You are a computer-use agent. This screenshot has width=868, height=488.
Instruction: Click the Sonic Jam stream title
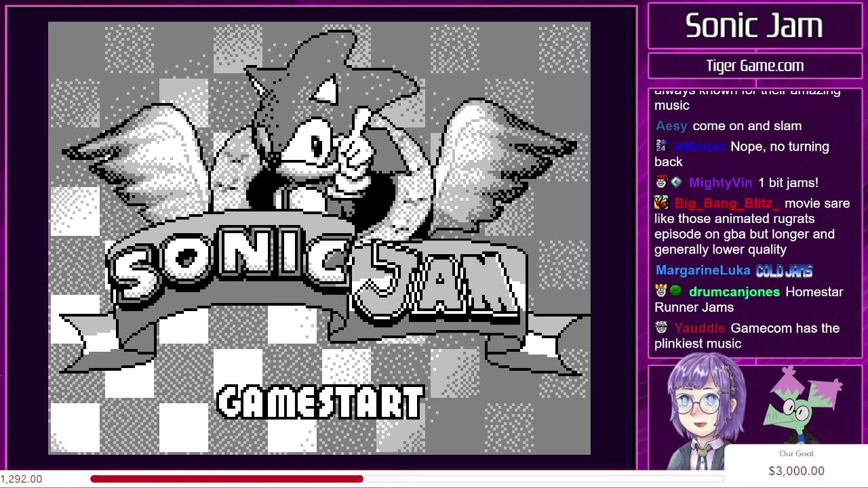(x=754, y=26)
